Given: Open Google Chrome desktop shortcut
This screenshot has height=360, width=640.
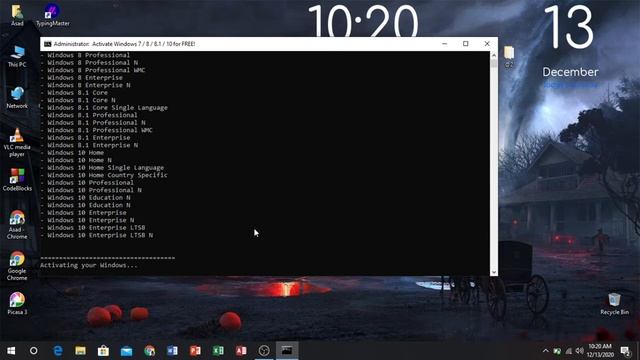Looking at the screenshot, I should click(x=17, y=266).
